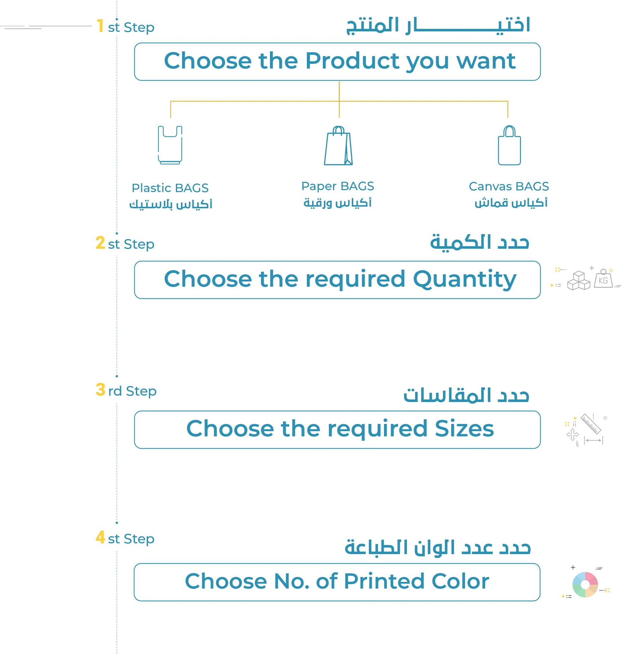Click the KG weight icon
The width and height of the screenshot is (644, 654).
pos(603,279)
